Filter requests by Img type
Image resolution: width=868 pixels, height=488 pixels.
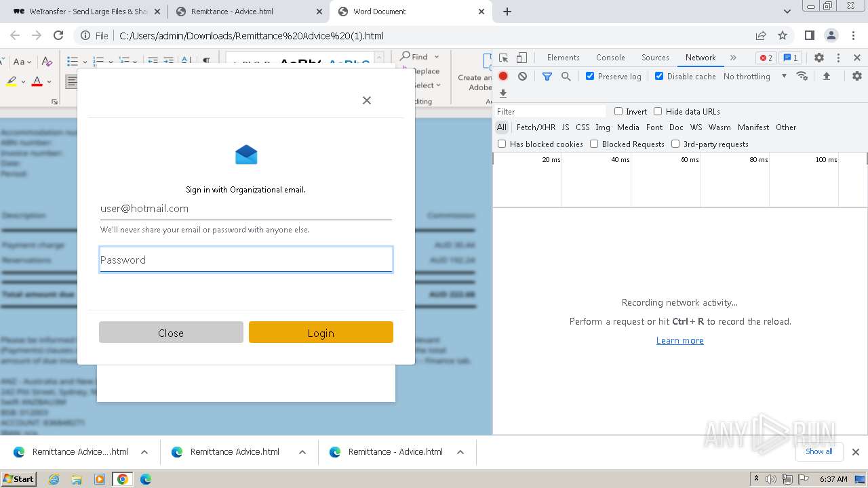coord(603,127)
